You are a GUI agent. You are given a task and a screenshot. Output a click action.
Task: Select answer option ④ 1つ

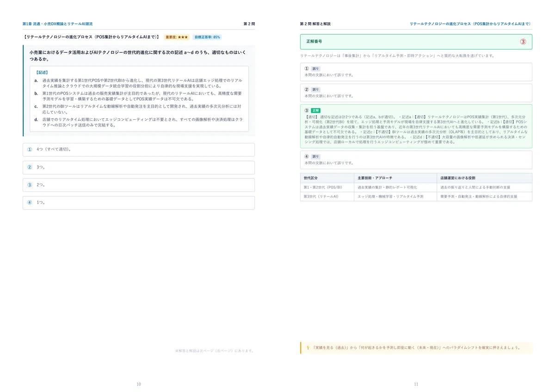click(x=139, y=202)
